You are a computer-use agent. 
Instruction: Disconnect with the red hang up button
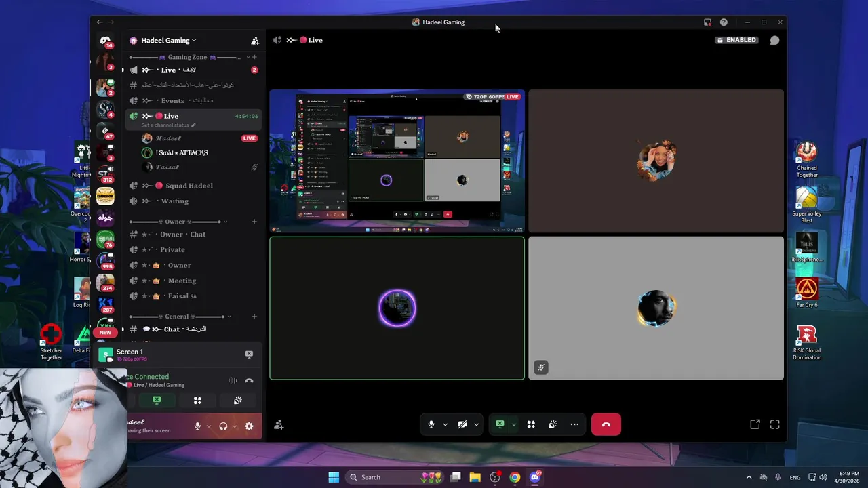tap(606, 424)
